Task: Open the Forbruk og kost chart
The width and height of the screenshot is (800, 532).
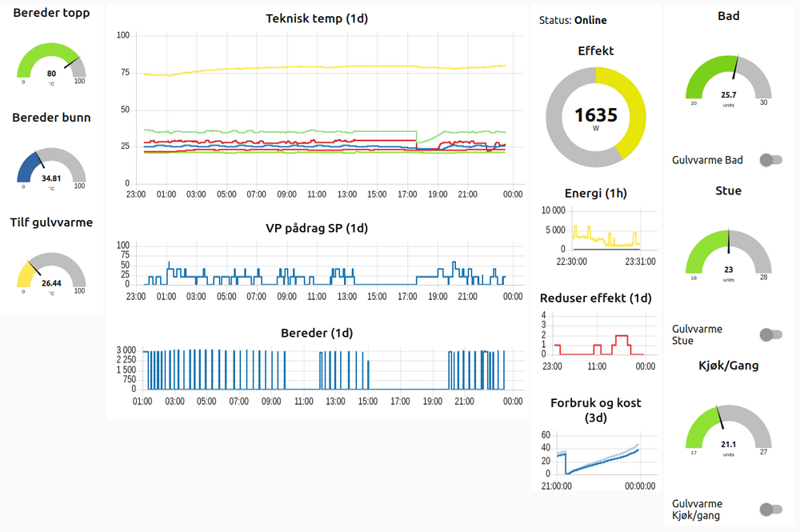Action: tap(596, 456)
